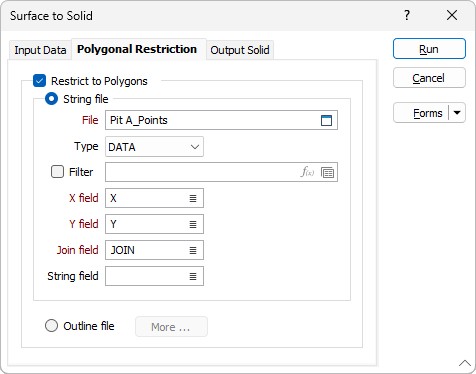476x374 pixels.
Task: Click into the Filter text field
Action: point(202,172)
